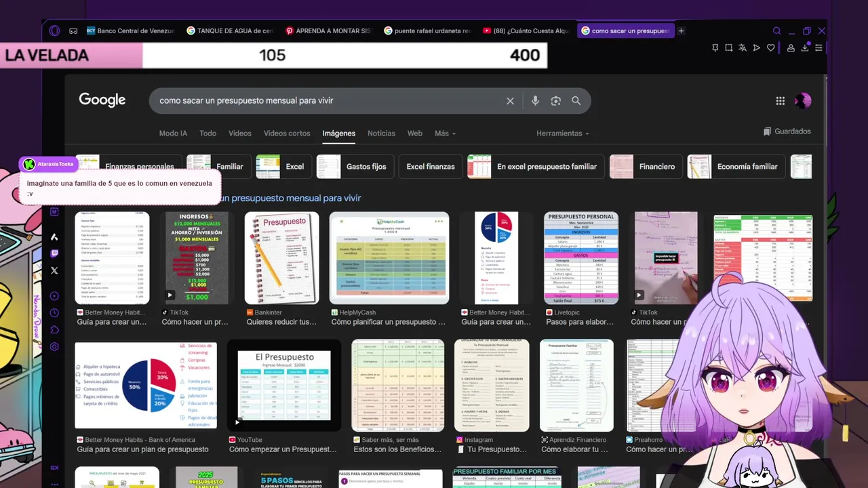Search by image with Google Lens icon
This screenshot has width=868, height=488.
[555, 100]
